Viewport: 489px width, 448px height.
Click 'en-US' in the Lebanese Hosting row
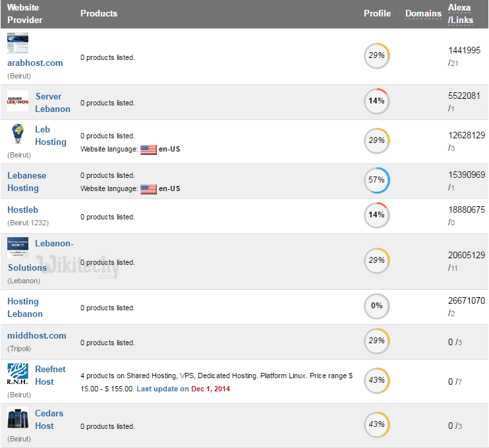tap(169, 189)
